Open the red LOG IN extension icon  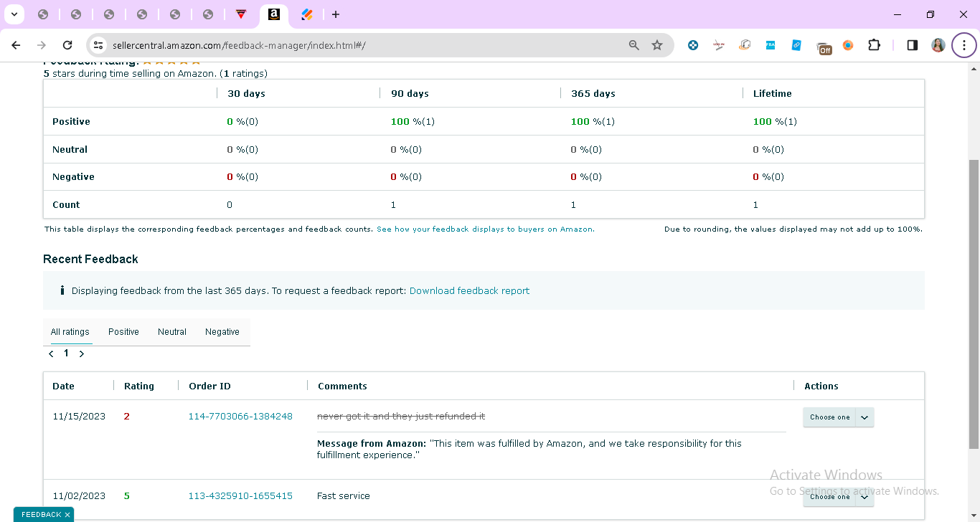tap(719, 45)
